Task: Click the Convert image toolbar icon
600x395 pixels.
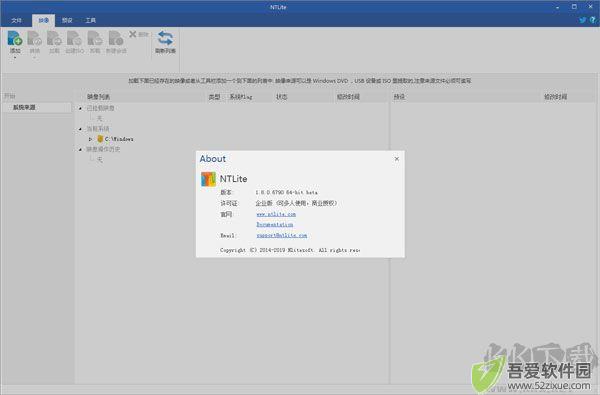Action: pyautogui.click(x=35, y=38)
